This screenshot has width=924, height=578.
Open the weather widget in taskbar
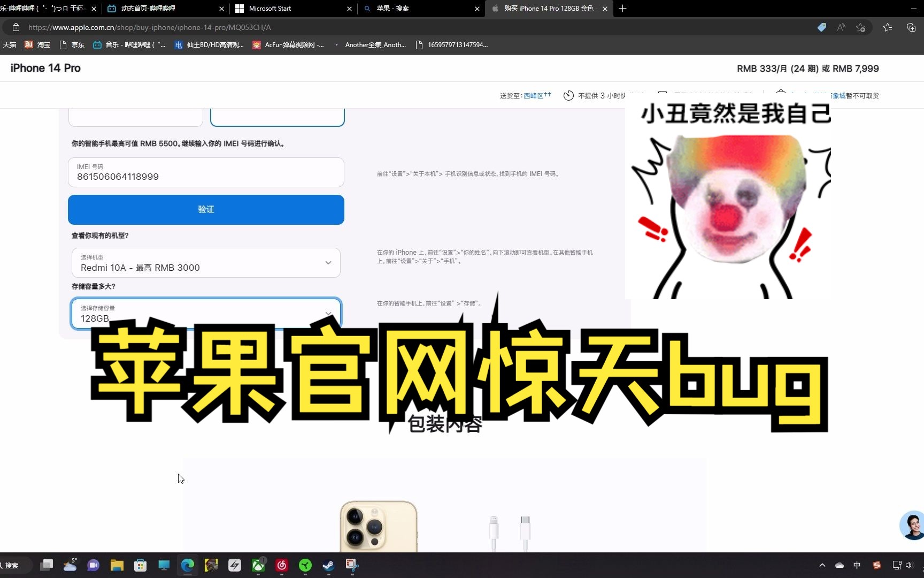point(70,565)
